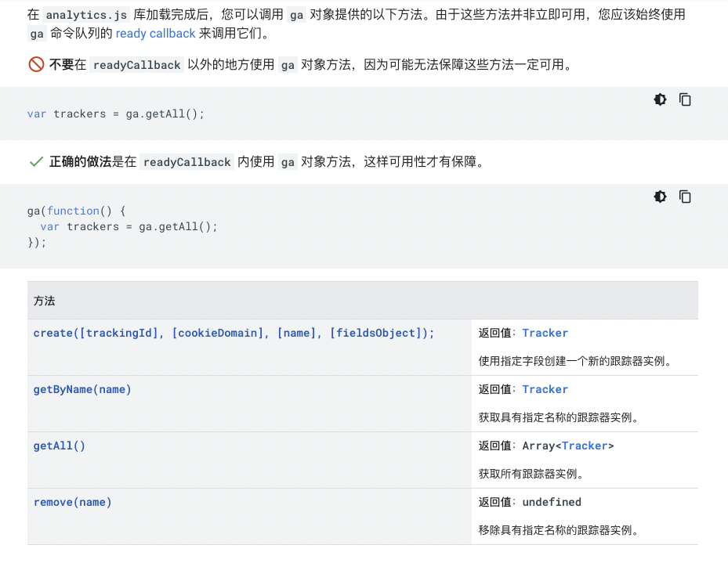728x563 pixels.
Task: Click the return value text undefined
Action: [552, 502]
